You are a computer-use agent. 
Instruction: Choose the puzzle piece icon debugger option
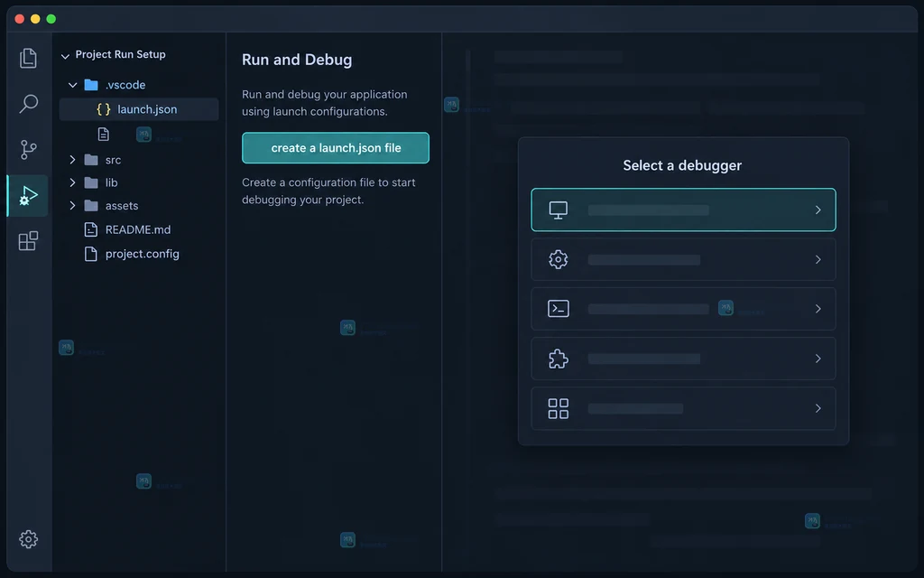(684, 359)
